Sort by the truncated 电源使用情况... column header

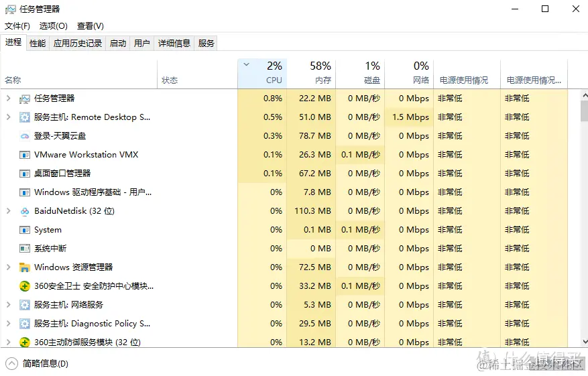point(534,74)
